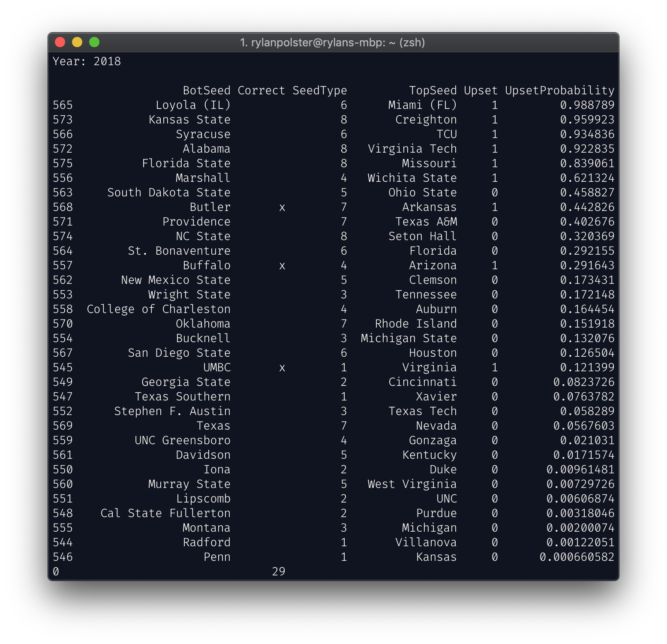
Task: Select 'San Diego State'
Action: click(x=179, y=353)
